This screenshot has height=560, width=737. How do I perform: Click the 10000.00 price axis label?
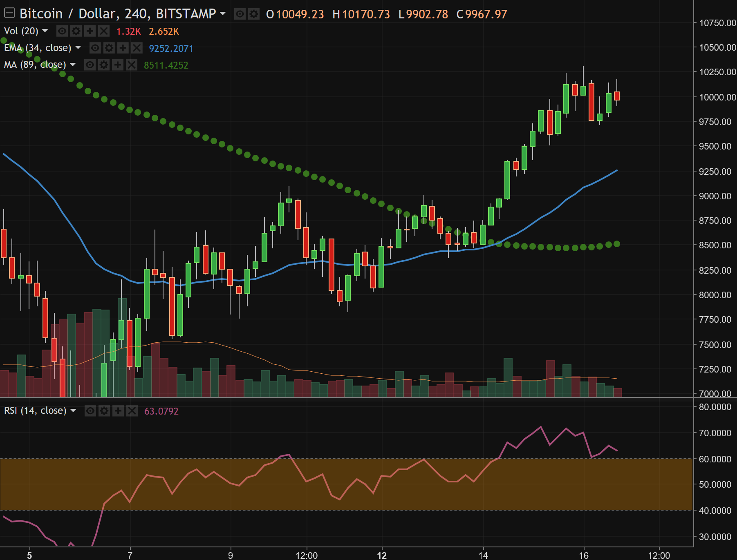(717, 97)
